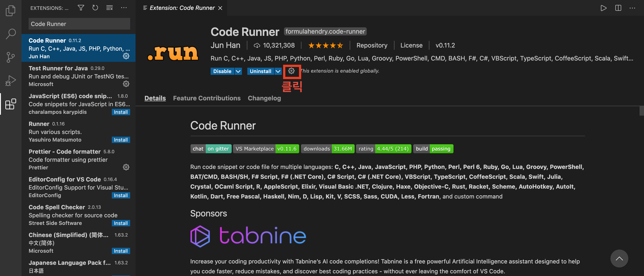Expand the Uninstall button dropdown arrow
Image resolution: width=644 pixels, height=276 pixels.
pos(278,71)
